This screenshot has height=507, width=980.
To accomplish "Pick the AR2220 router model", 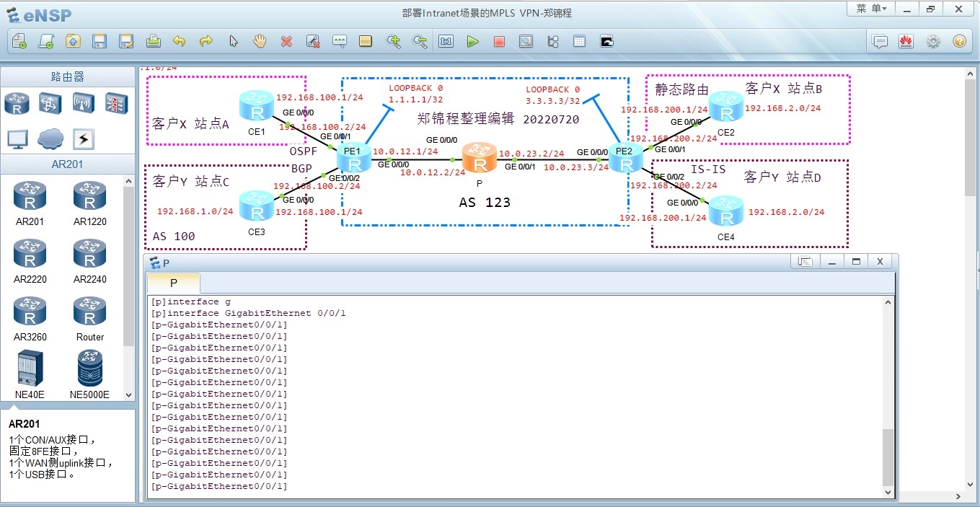I will 30,260.
